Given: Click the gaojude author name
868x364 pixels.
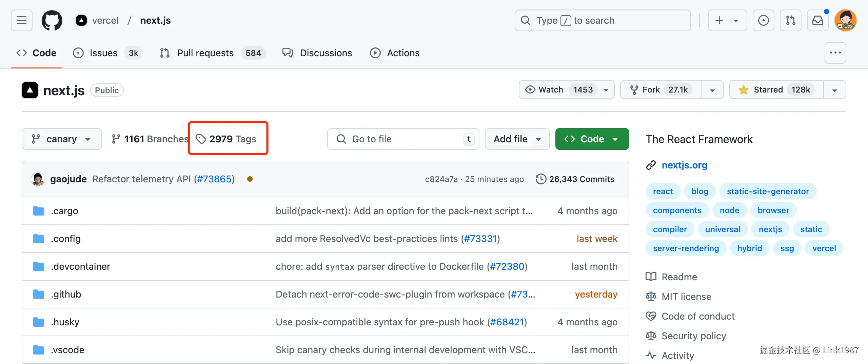Looking at the screenshot, I should pos(68,179).
